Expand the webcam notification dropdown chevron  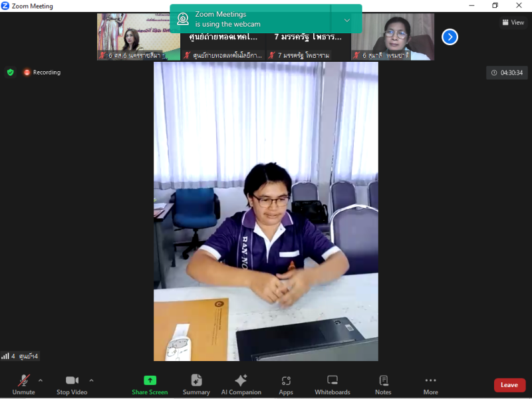click(346, 20)
